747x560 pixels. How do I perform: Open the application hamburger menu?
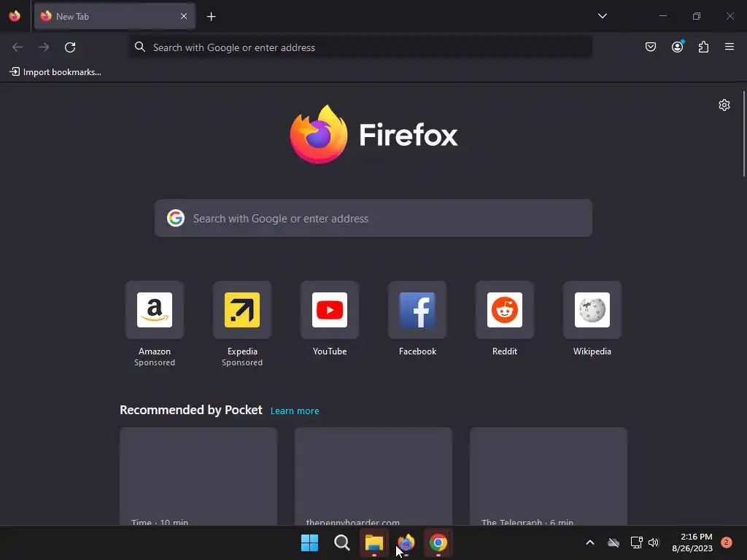point(729,47)
